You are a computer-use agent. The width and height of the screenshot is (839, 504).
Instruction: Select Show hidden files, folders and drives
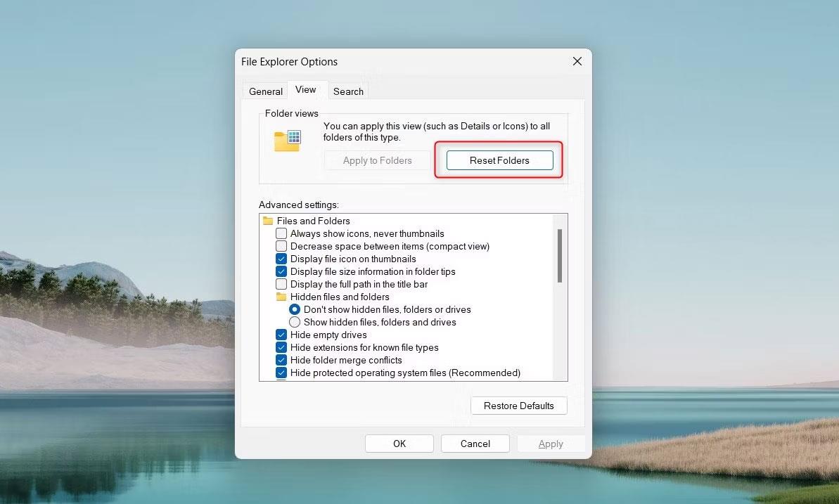pyautogui.click(x=294, y=322)
